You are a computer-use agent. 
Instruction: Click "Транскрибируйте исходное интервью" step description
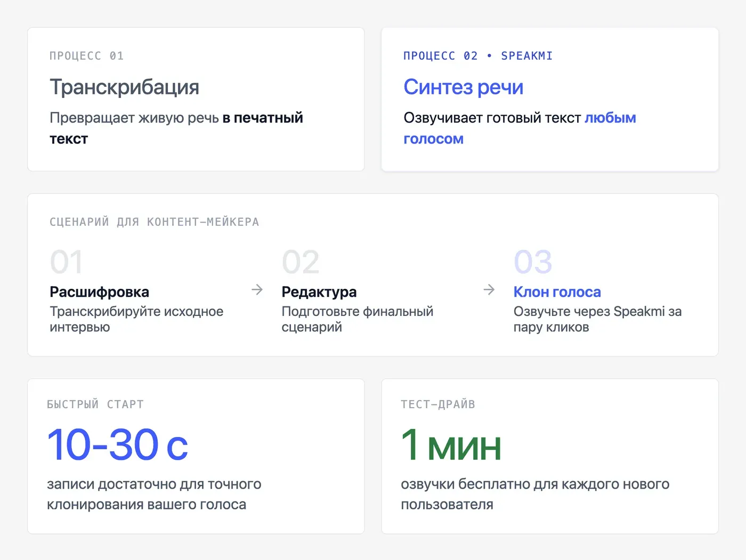(x=136, y=319)
